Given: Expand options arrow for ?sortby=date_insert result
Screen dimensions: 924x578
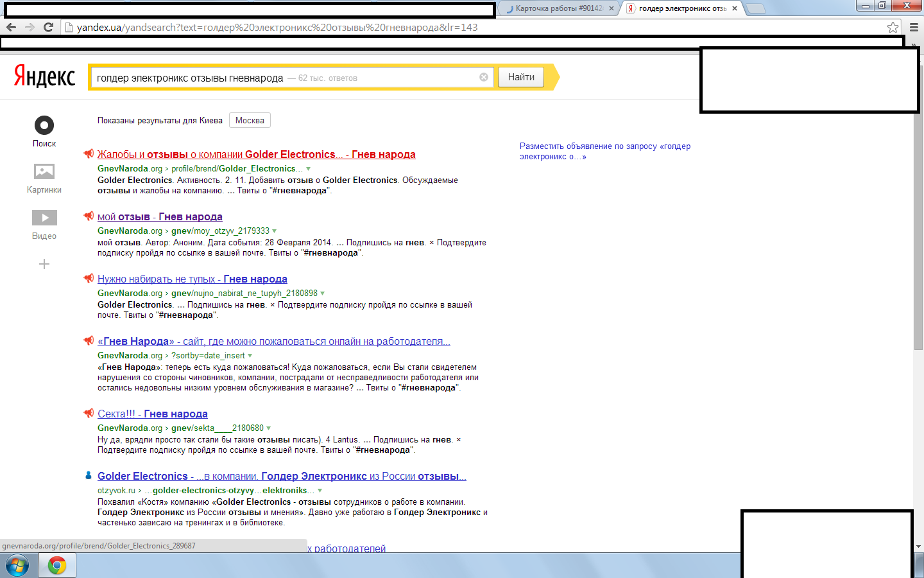Looking at the screenshot, I should point(250,356).
